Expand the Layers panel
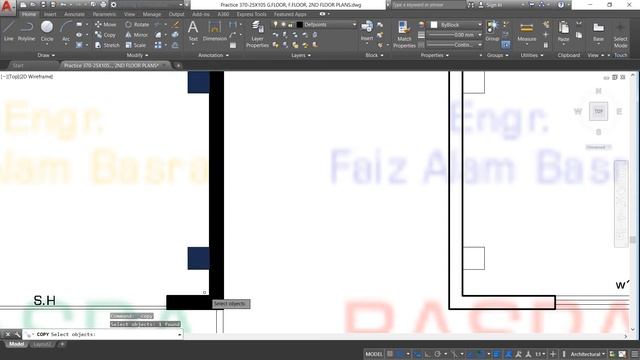Screen dimensions: 640x360 pos(301,55)
